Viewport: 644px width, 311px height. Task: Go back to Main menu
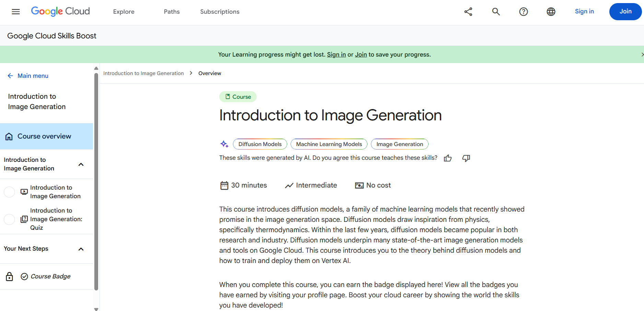(x=33, y=76)
